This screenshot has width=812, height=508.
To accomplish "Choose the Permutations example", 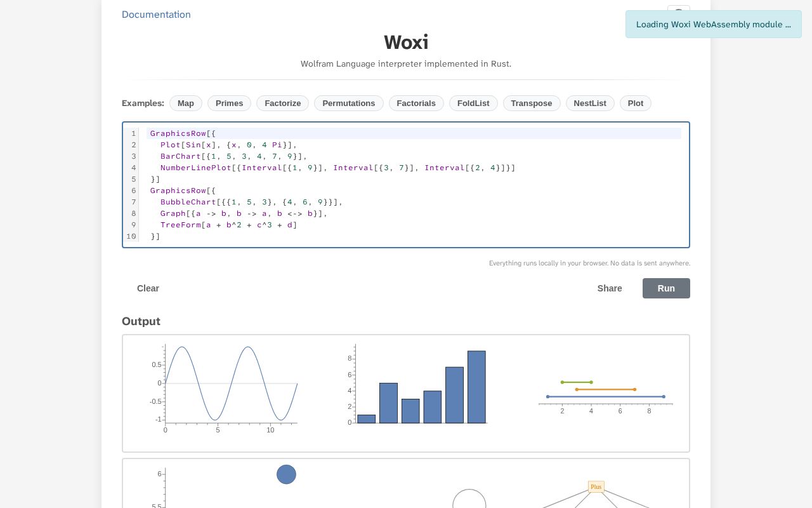I will [x=348, y=104].
